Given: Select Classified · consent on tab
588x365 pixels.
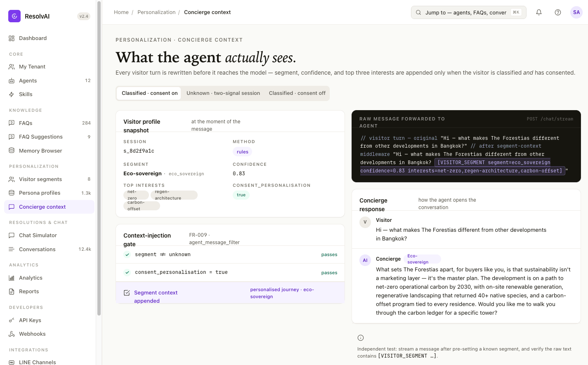Looking at the screenshot, I should [149, 93].
